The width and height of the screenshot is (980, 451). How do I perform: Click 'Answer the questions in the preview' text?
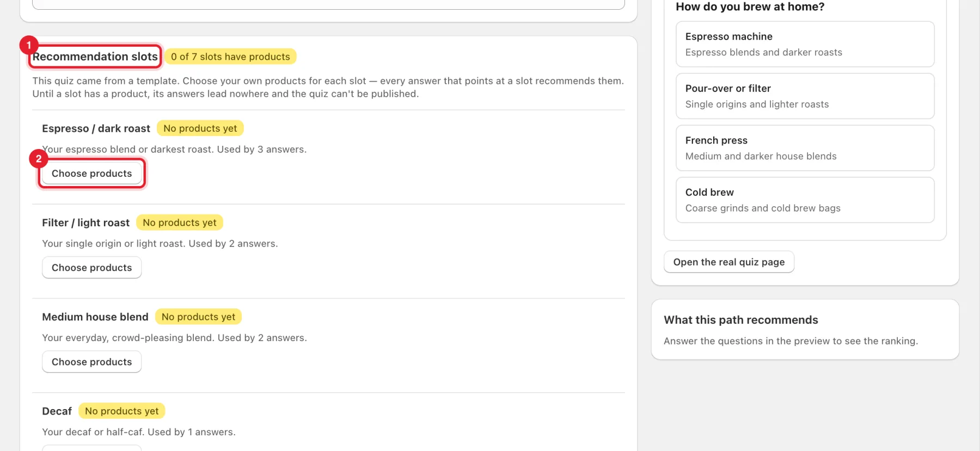tap(791, 341)
